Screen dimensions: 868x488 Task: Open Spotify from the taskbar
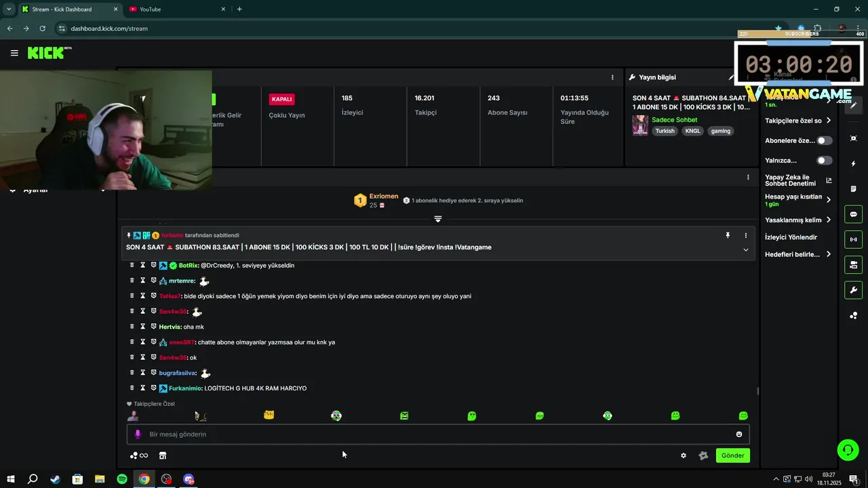pyautogui.click(x=122, y=479)
